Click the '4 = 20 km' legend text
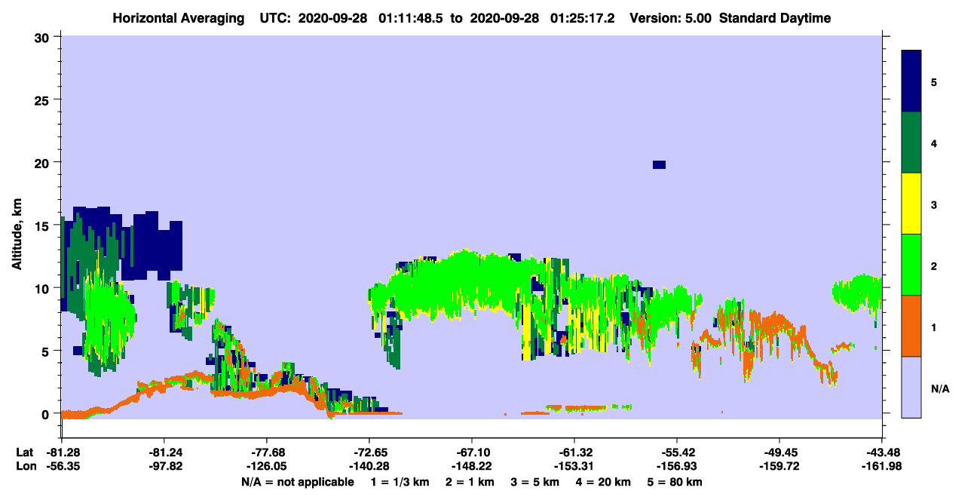The height and width of the screenshot is (503, 980). coord(602,482)
